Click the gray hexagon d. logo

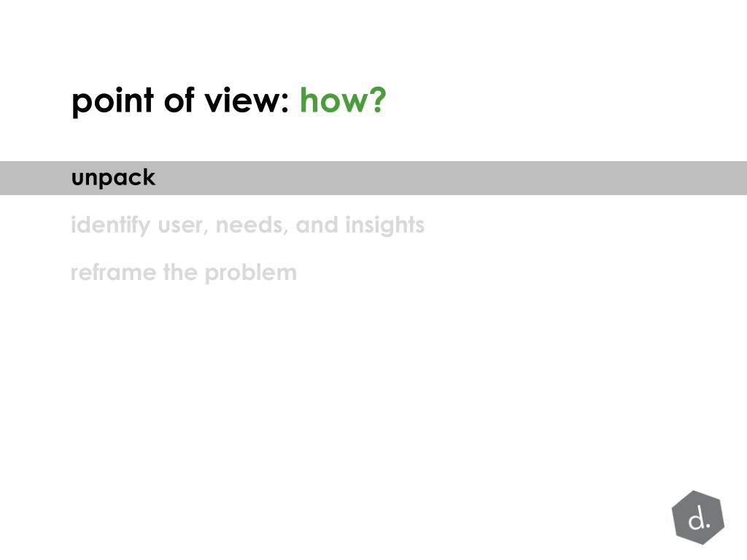point(698,518)
